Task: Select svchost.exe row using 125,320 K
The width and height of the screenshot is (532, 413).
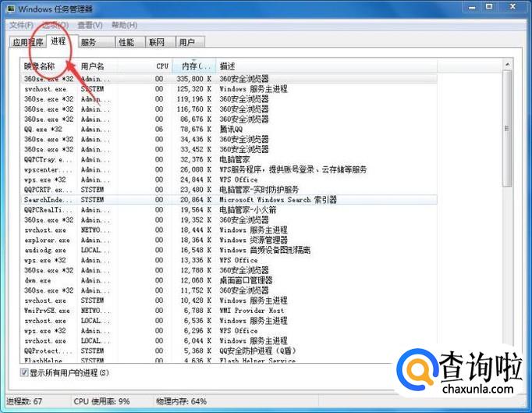Action: pos(229,89)
